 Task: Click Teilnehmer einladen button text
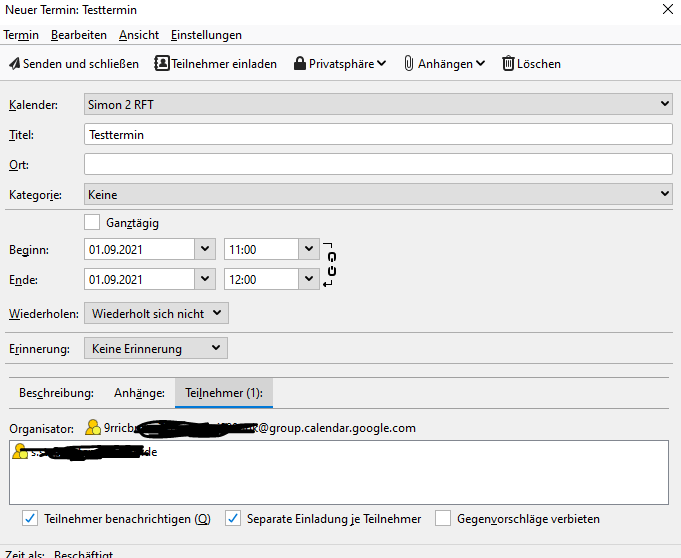coord(224,64)
